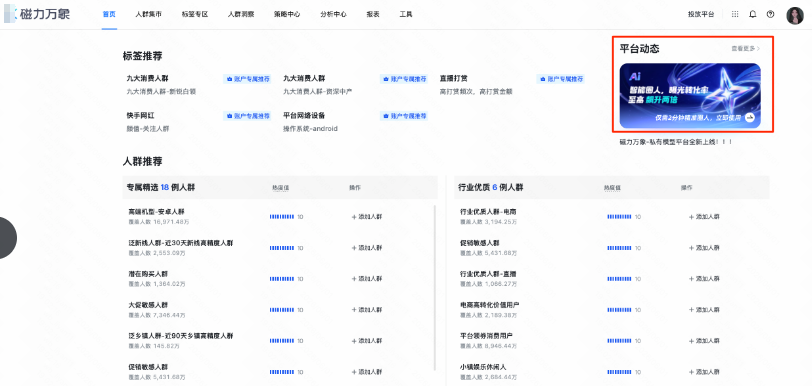This screenshot has width=812, height=386.
Task: Add 促销敏感人群 in 行业优质 list
Action: tap(704, 248)
